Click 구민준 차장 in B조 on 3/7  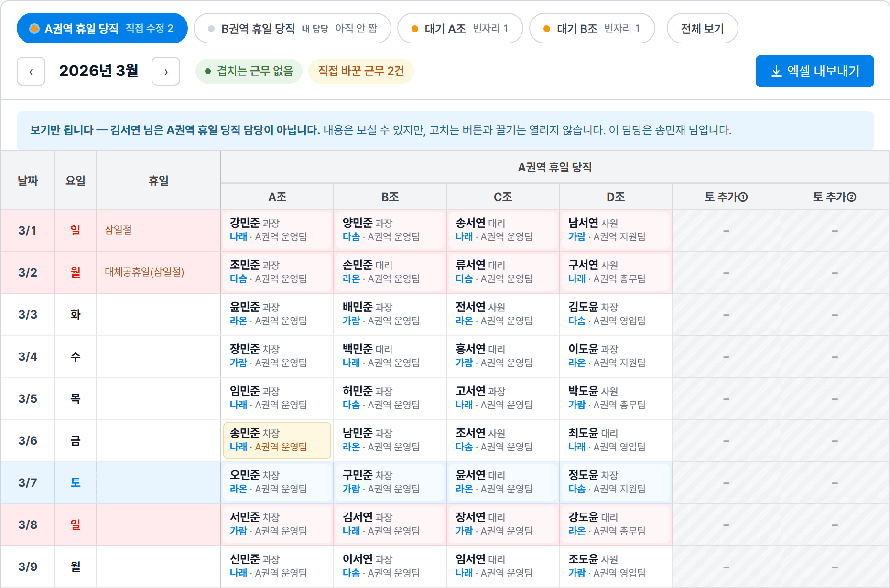tap(390, 482)
